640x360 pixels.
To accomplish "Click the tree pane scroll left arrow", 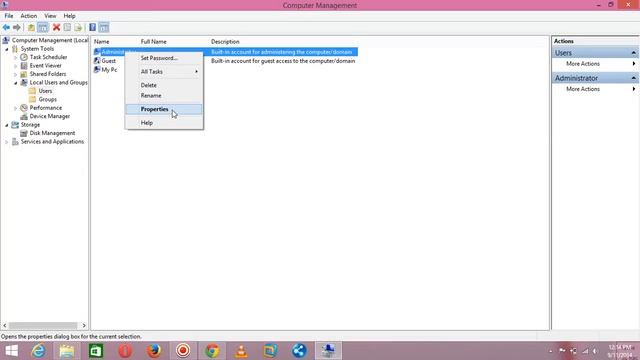I will (x=4, y=325).
